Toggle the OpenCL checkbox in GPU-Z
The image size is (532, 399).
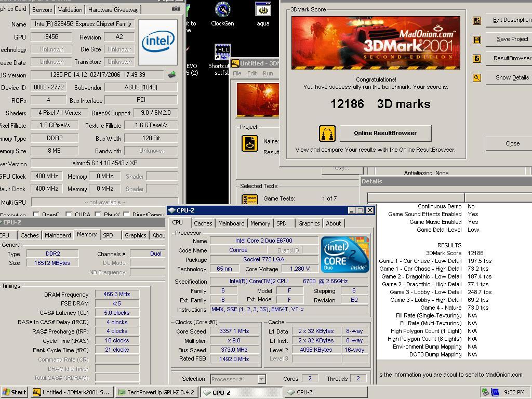point(36,215)
